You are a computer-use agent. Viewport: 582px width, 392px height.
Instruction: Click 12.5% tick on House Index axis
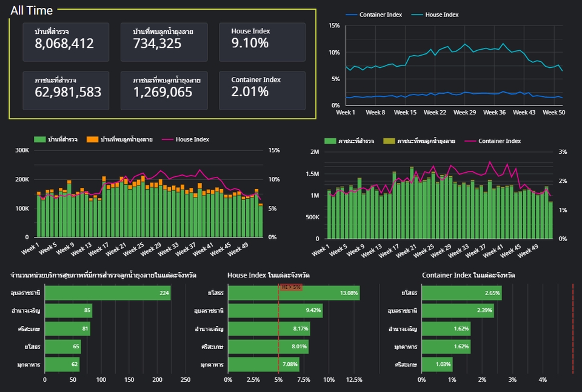click(x=354, y=380)
